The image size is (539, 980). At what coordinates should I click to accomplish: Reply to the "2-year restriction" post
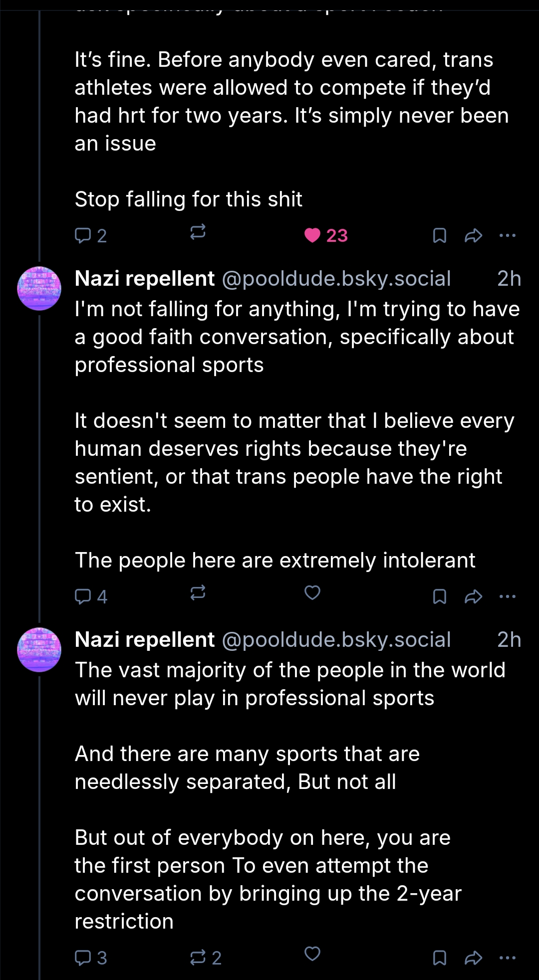(90, 958)
